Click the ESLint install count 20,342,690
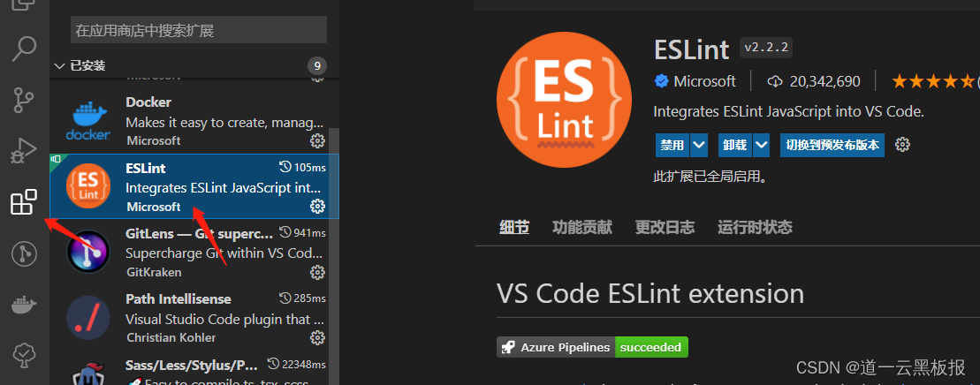The image size is (980, 385). coord(815,81)
